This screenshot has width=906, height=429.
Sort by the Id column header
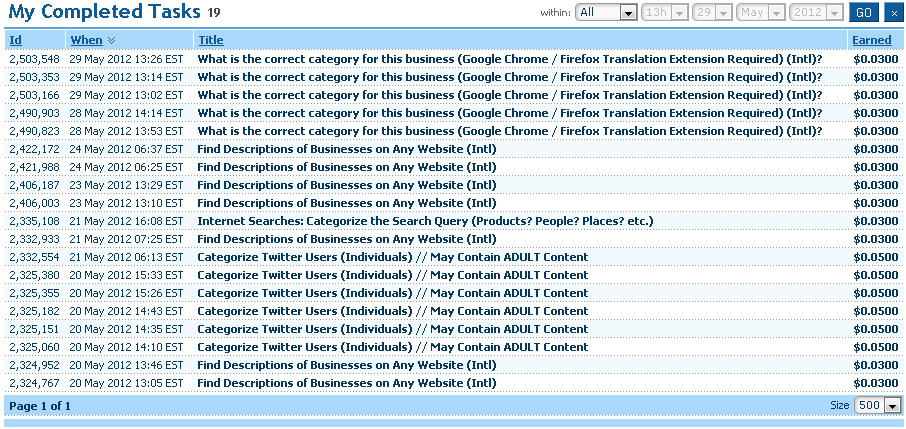point(16,40)
